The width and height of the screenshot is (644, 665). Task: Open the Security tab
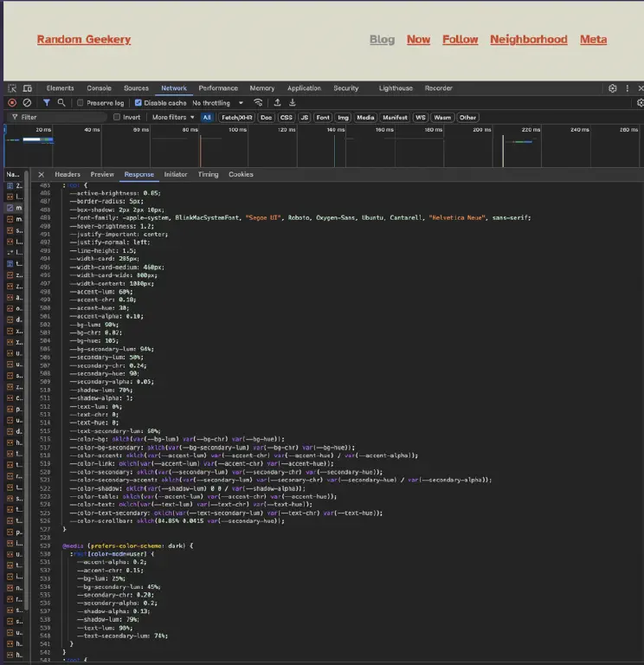click(346, 88)
